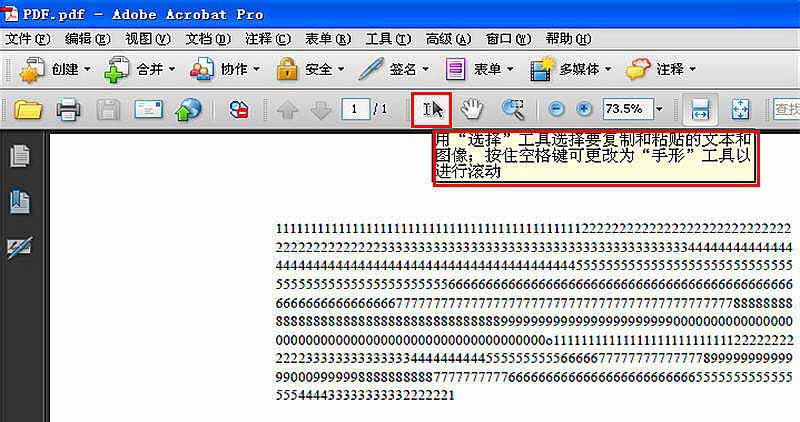
Task: Expand the 创建 dropdown arrow
Action: [87, 69]
